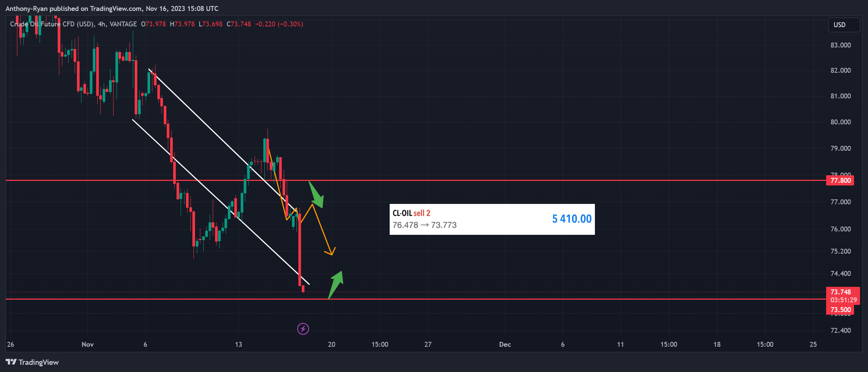The width and height of the screenshot is (868, 372).
Task: Click the Anthony-Ryan published header text
Action: pyautogui.click(x=112, y=9)
